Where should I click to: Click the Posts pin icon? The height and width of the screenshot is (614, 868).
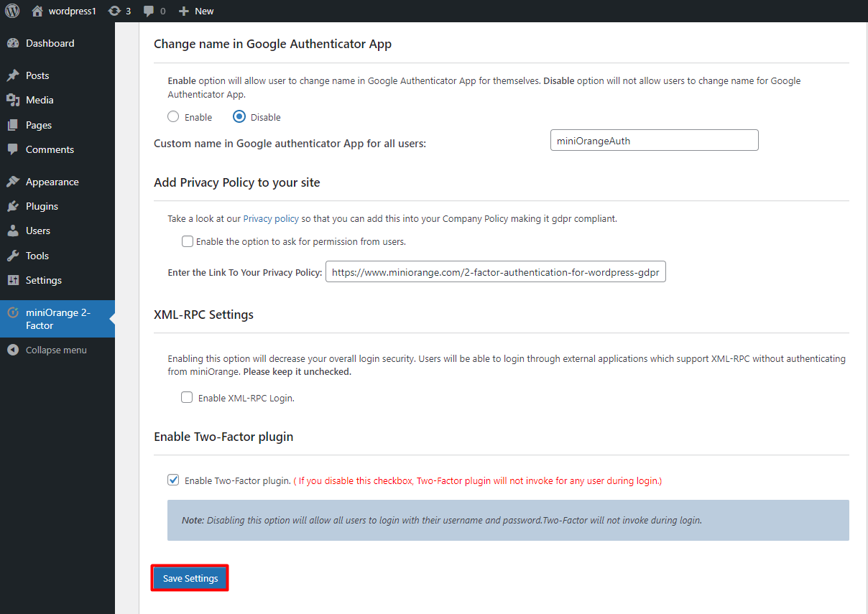click(13, 75)
